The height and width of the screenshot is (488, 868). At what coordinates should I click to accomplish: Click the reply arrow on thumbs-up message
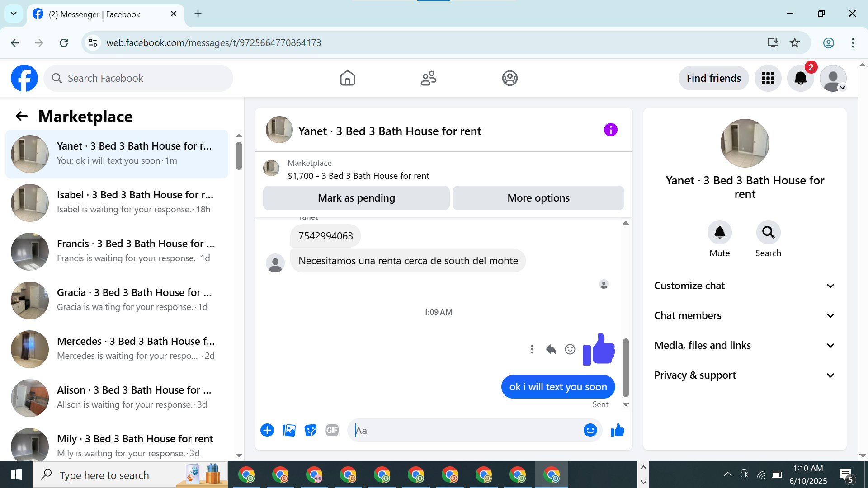click(551, 349)
